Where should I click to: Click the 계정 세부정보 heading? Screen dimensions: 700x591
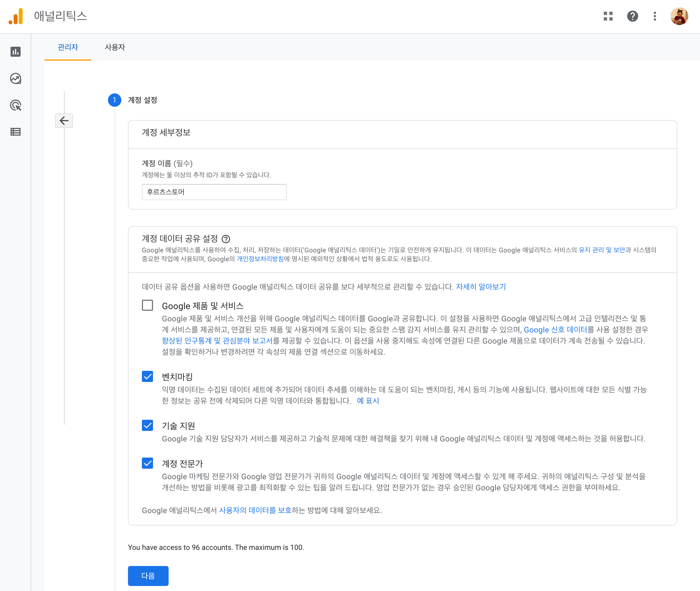pos(166,132)
